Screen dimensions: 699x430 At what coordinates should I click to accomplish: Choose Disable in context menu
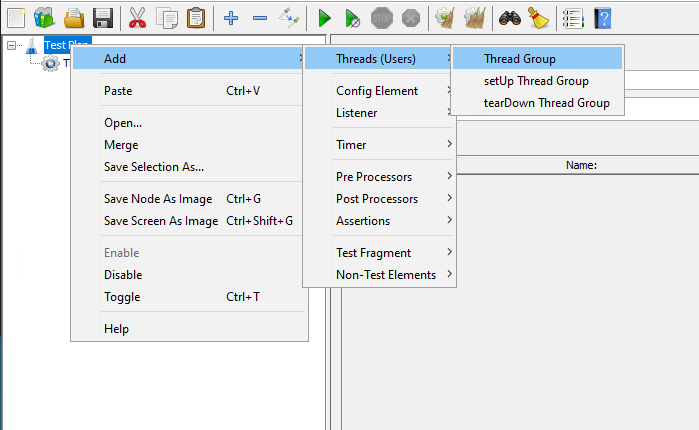(x=123, y=274)
